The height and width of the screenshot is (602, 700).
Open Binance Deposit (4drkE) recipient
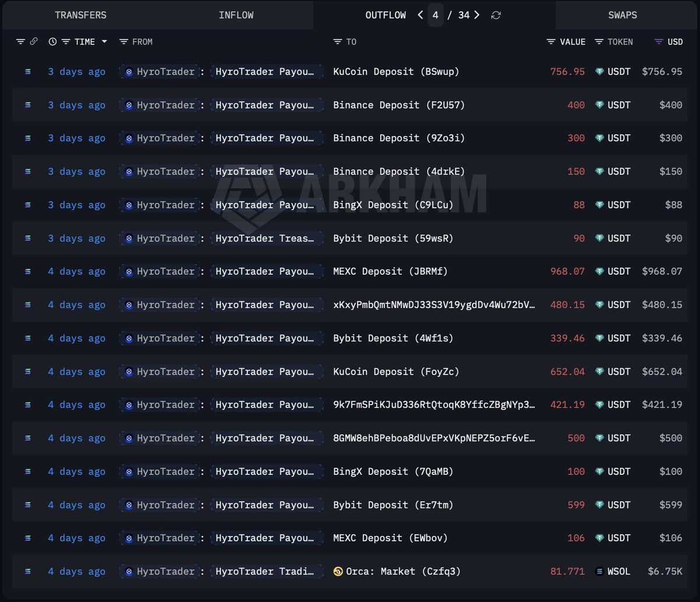pyautogui.click(x=399, y=171)
